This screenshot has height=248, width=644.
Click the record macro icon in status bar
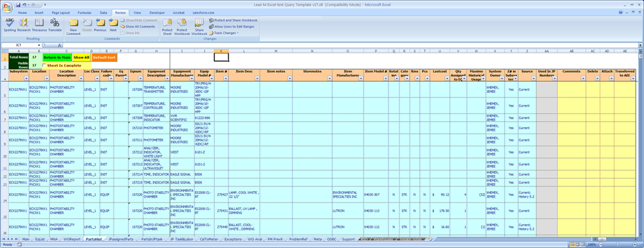coord(20,245)
